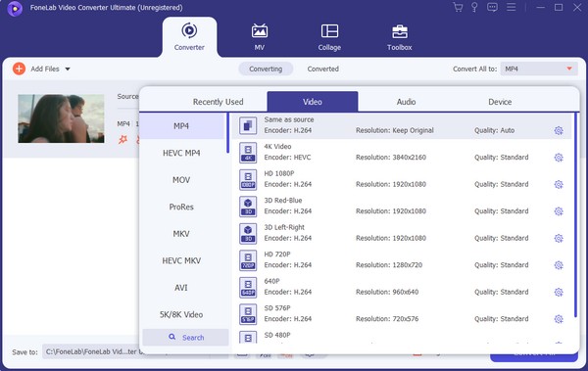Image resolution: width=588 pixels, height=371 pixels.
Task: Click 'Resolution: 960x640' text
Action: 387,293
